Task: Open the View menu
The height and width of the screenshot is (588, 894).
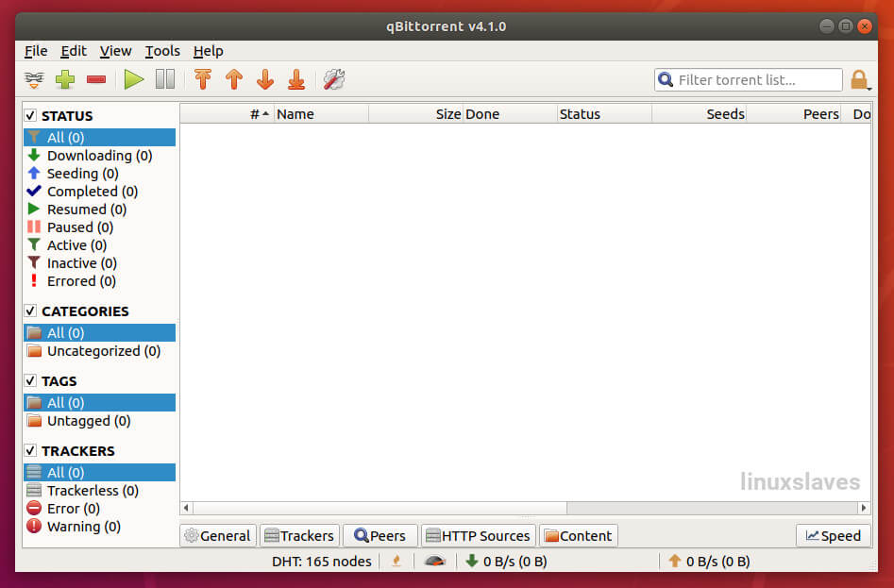Action: [x=116, y=51]
